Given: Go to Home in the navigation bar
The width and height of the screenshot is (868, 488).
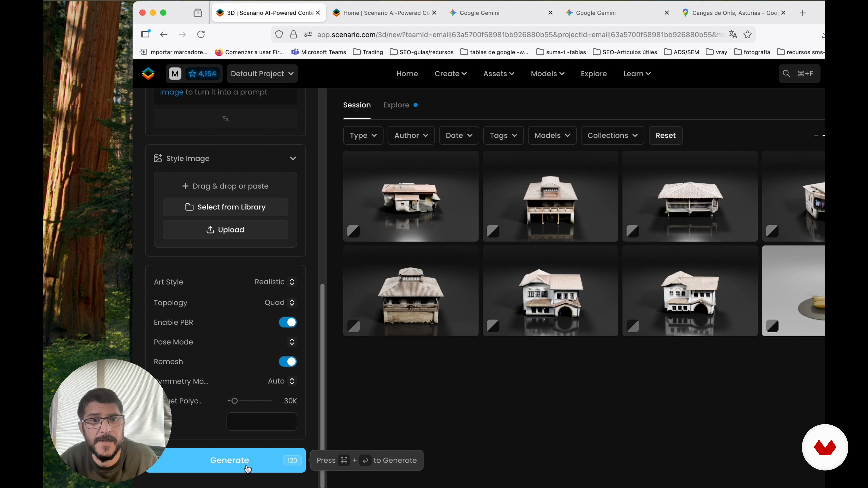Looking at the screenshot, I should tap(407, 74).
